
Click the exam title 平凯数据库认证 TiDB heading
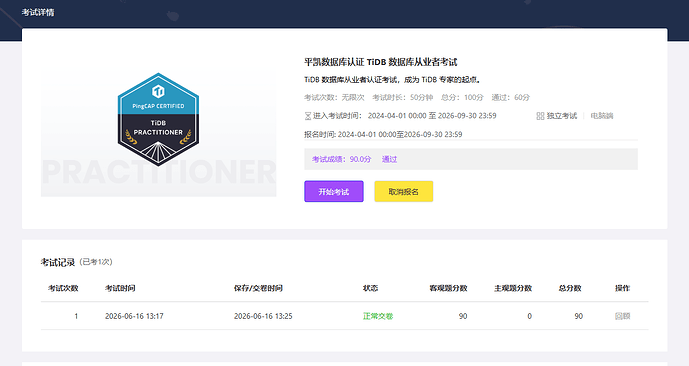tap(381, 62)
